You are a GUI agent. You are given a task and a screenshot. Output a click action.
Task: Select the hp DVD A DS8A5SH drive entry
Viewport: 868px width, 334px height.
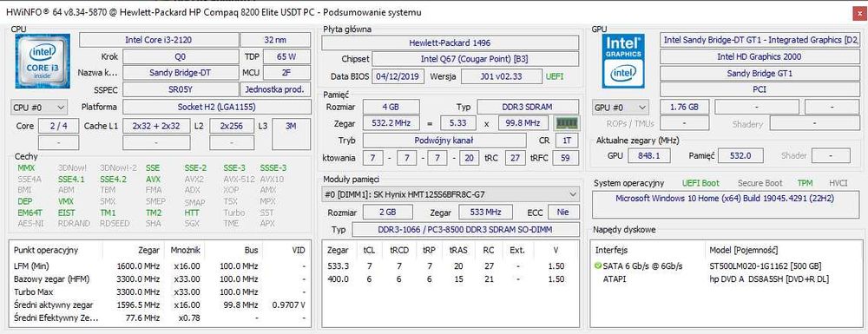(x=768, y=279)
